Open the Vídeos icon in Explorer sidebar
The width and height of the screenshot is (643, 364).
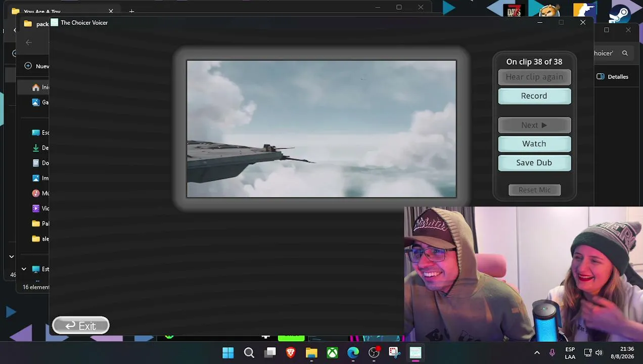(36, 209)
